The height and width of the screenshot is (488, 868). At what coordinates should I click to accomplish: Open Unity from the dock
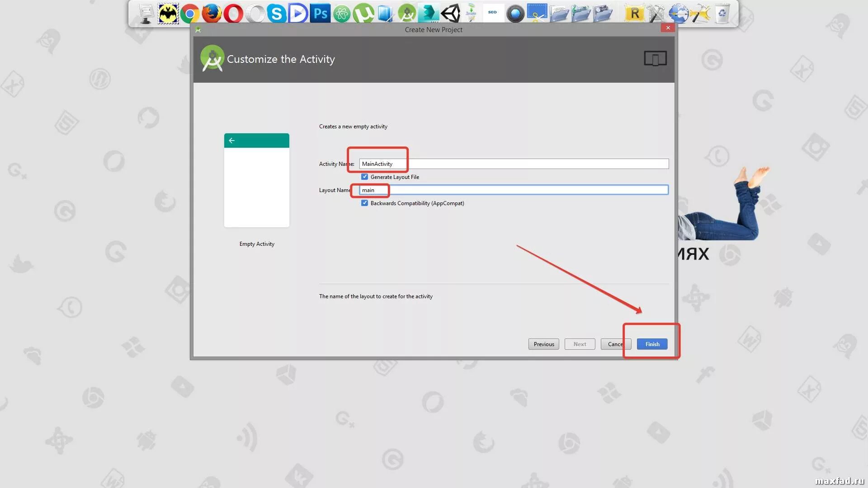[450, 14]
